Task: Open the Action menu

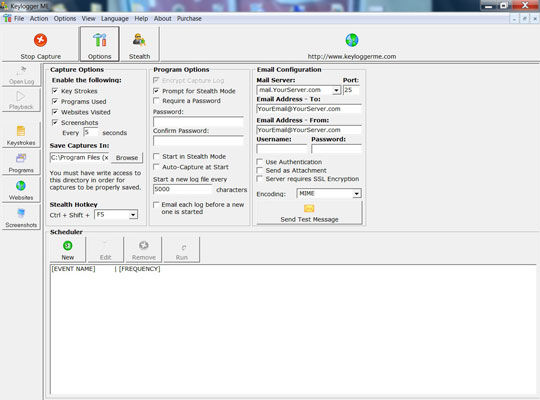Action: pyautogui.click(x=39, y=19)
